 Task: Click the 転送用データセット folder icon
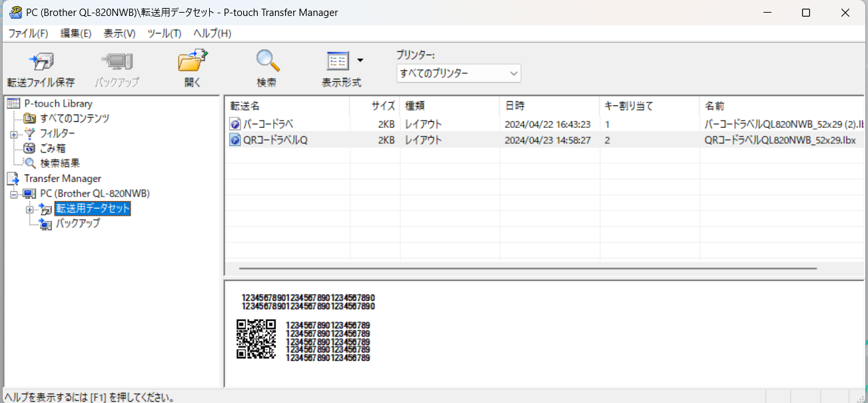(x=45, y=209)
